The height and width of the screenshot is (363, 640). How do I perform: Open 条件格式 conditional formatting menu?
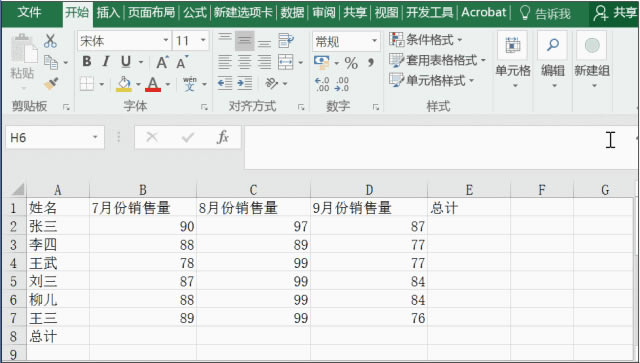pyautogui.click(x=426, y=40)
